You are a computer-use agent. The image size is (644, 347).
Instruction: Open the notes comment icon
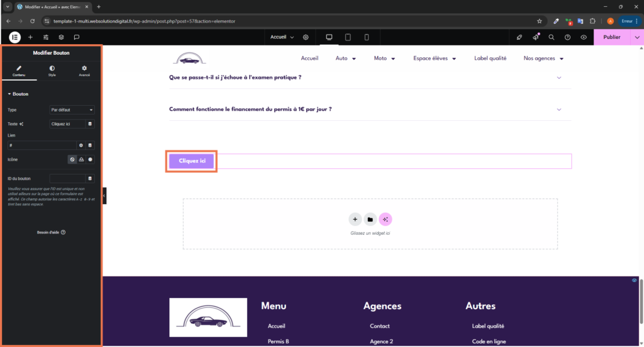pos(77,37)
